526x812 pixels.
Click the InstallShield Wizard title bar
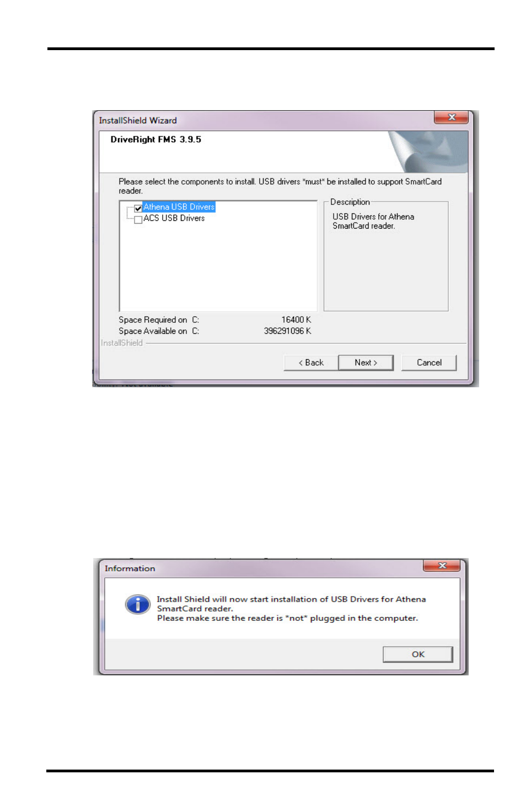pyautogui.click(x=265, y=120)
